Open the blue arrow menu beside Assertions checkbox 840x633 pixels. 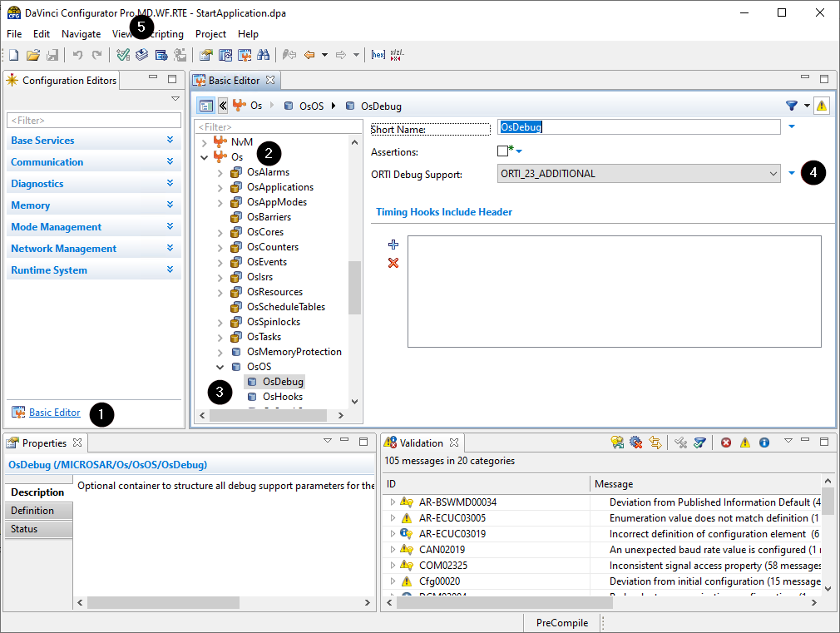[x=519, y=151]
